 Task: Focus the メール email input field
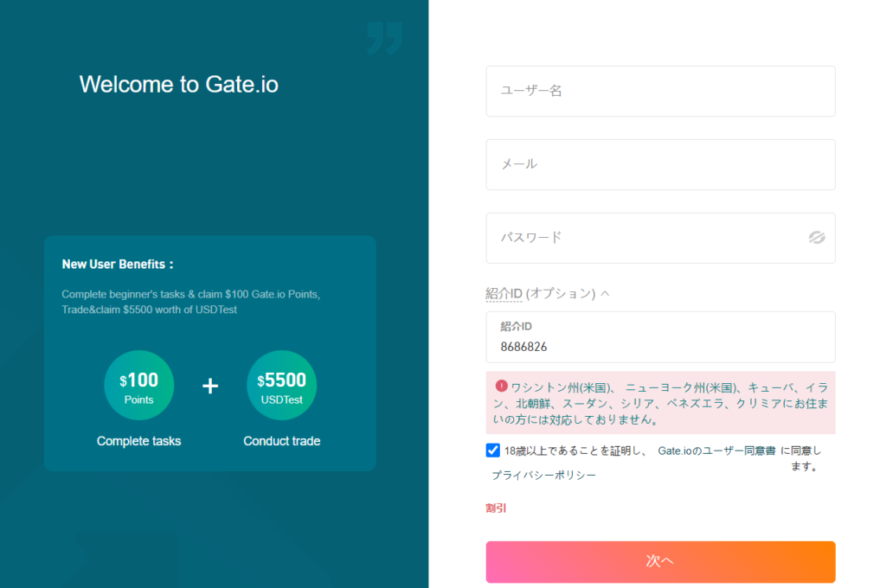click(x=660, y=164)
